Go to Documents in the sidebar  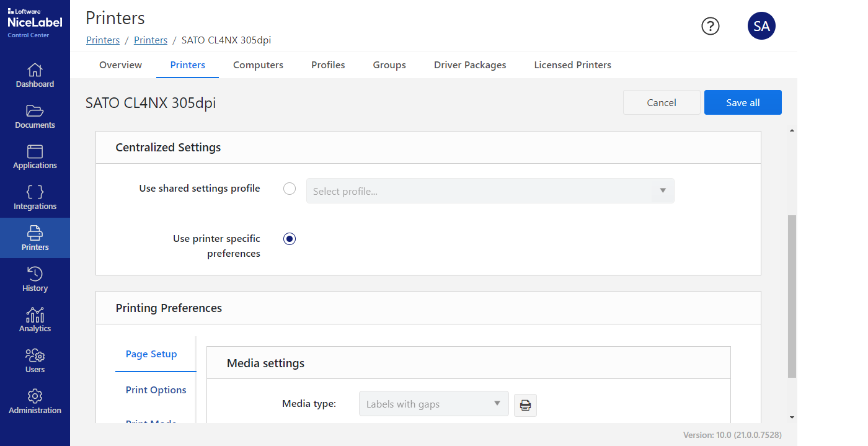tap(35, 116)
